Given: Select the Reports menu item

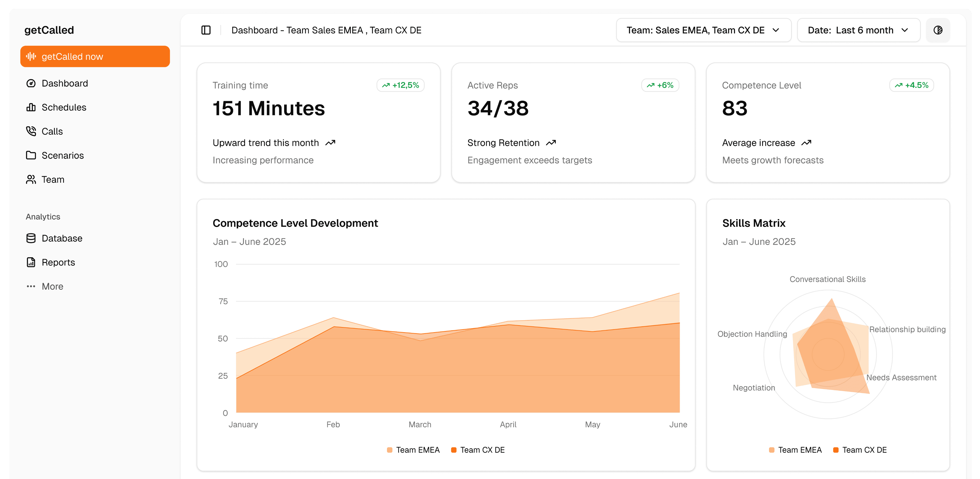Looking at the screenshot, I should 58,262.
